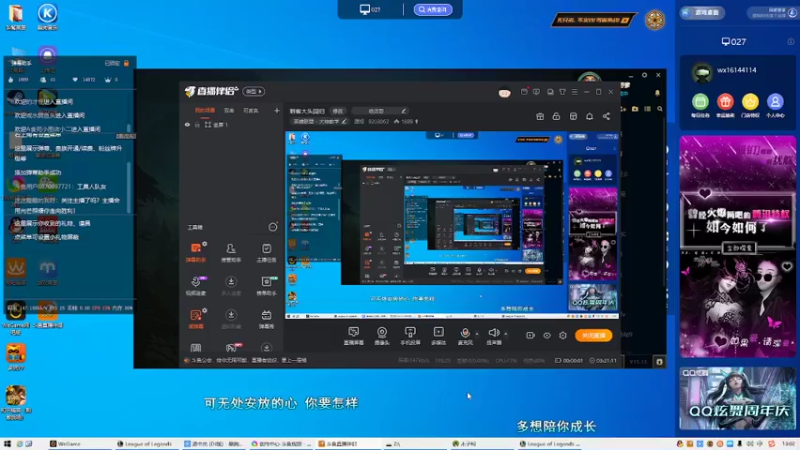Add a phone screen-cast source
The width and height of the screenshot is (800, 450).
[410, 336]
